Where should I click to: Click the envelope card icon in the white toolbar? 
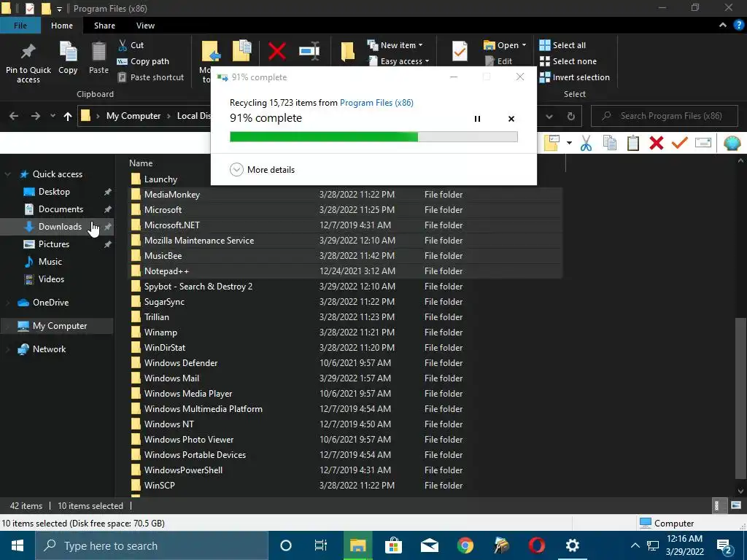coord(703,142)
